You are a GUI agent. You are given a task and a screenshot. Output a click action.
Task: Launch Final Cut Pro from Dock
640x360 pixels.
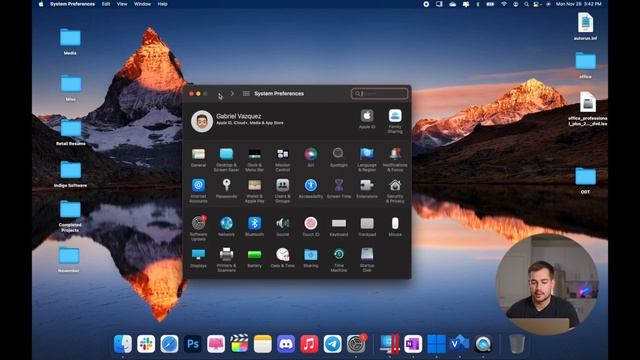pos(239,344)
